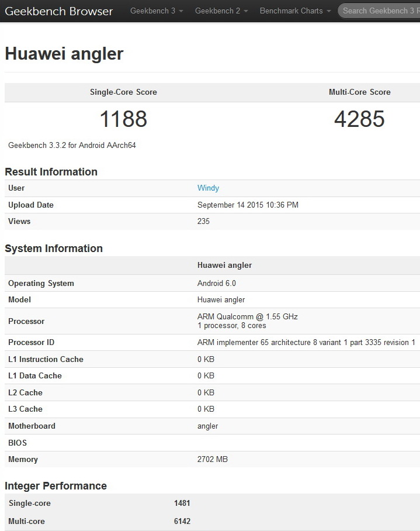Image resolution: width=420 pixels, height=531 pixels.
Task: Select the Geekbench 3.3.2 for Android AArch64 text
Action: point(72,145)
